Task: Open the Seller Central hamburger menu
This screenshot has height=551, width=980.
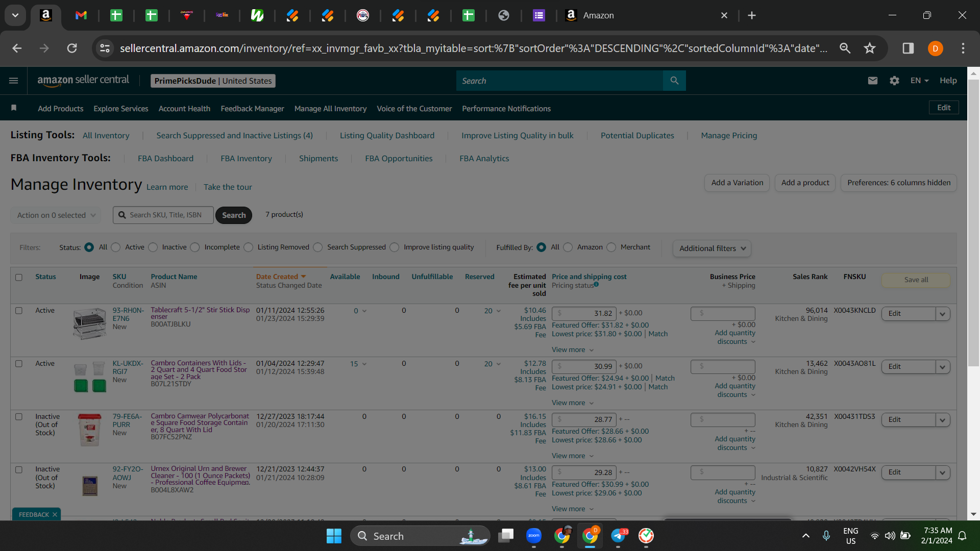Action: point(14,81)
